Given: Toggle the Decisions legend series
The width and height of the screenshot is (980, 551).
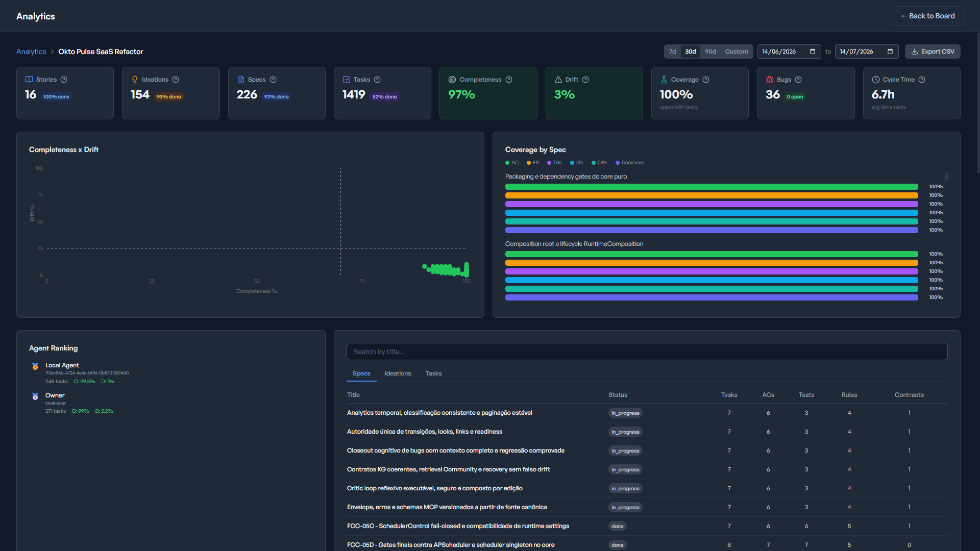Looking at the screenshot, I should point(630,163).
